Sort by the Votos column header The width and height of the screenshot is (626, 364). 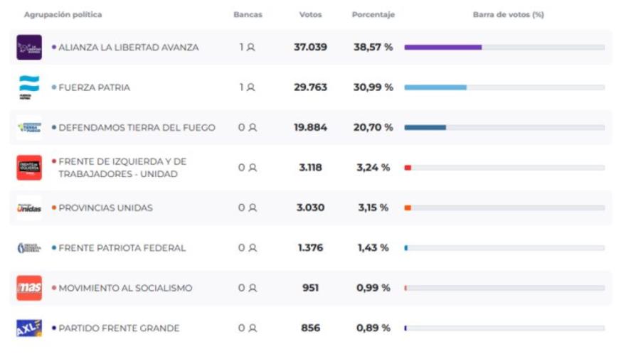(x=310, y=15)
